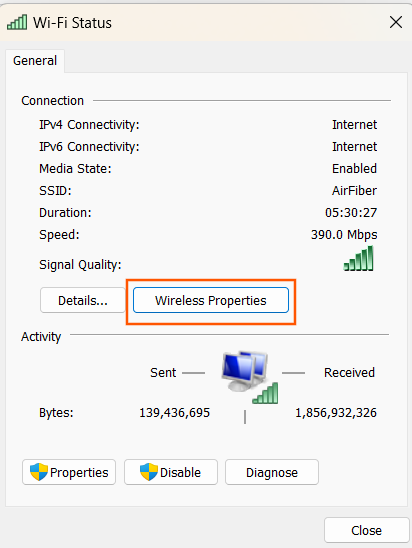The image size is (412, 548).
Task: Click the received bytes count 1,856,932,326
Action: tap(336, 413)
